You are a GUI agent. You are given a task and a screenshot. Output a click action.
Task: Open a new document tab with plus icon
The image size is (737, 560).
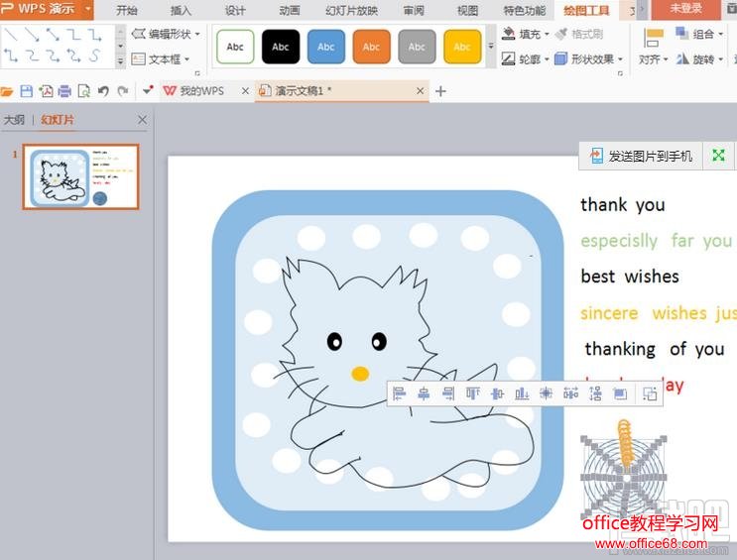(441, 91)
